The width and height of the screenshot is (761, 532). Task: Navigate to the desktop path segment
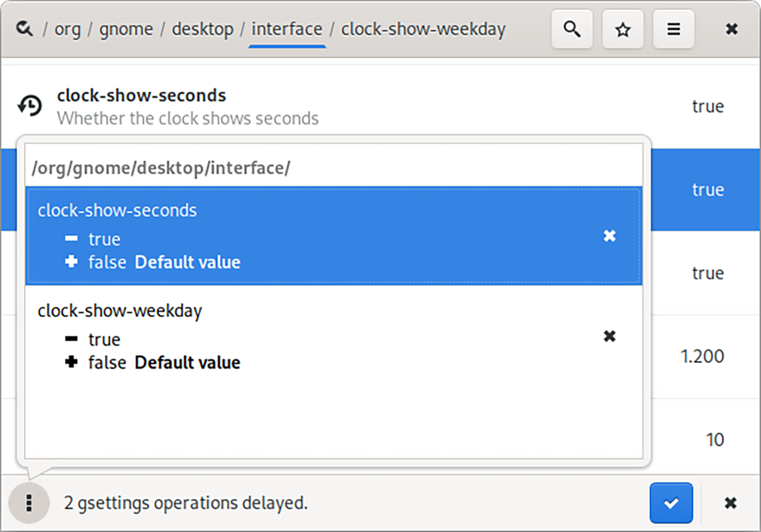202,29
